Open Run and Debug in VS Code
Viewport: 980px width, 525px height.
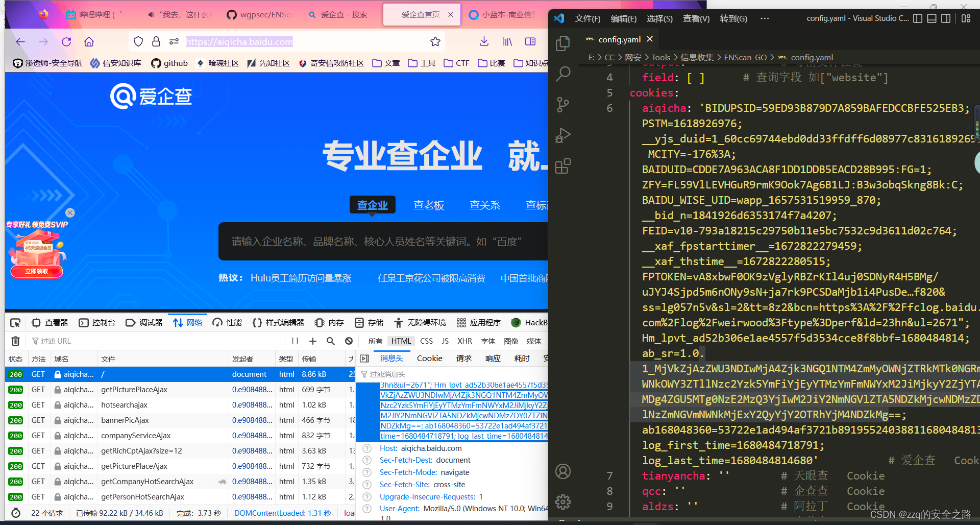563,135
